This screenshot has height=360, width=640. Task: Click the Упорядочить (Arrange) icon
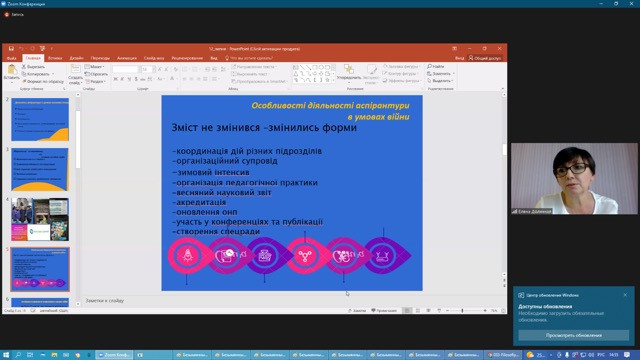pyautogui.click(x=349, y=69)
